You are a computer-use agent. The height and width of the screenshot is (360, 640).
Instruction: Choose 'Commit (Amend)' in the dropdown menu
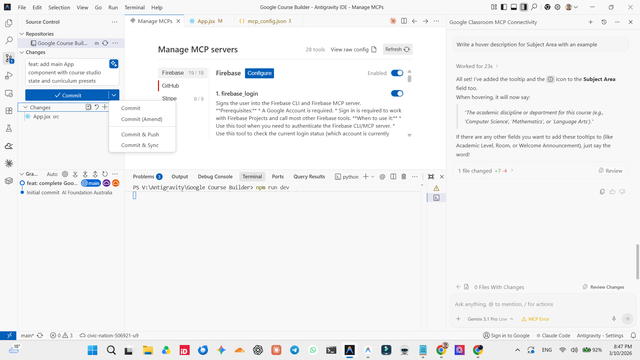pyautogui.click(x=142, y=119)
